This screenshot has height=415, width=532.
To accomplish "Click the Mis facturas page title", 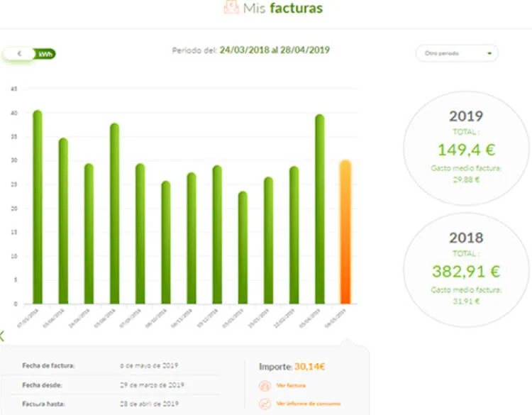I will point(282,8).
